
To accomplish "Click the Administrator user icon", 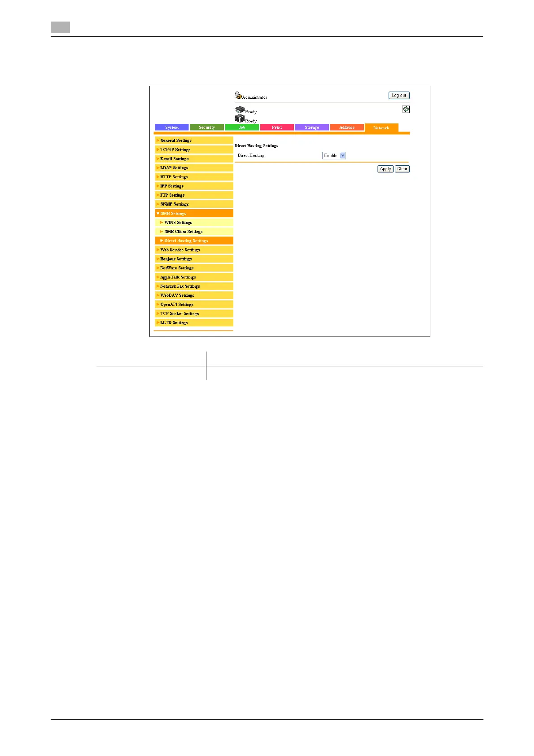I will tap(238, 95).
